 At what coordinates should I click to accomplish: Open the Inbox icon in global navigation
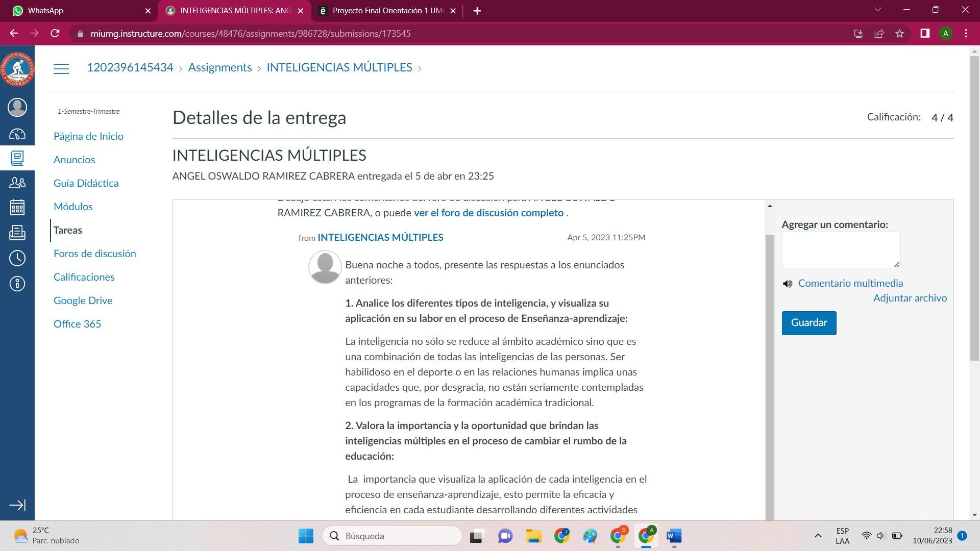tap(17, 233)
